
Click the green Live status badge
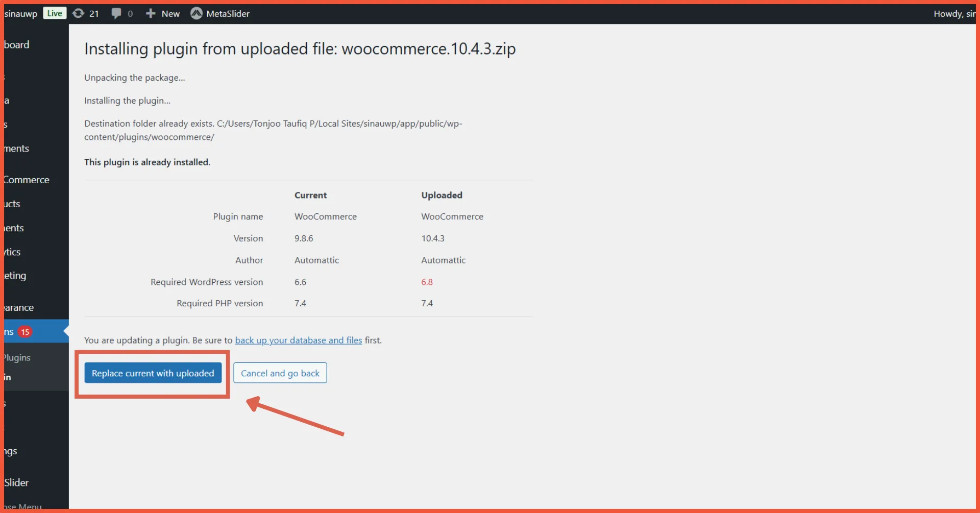pyautogui.click(x=54, y=13)
